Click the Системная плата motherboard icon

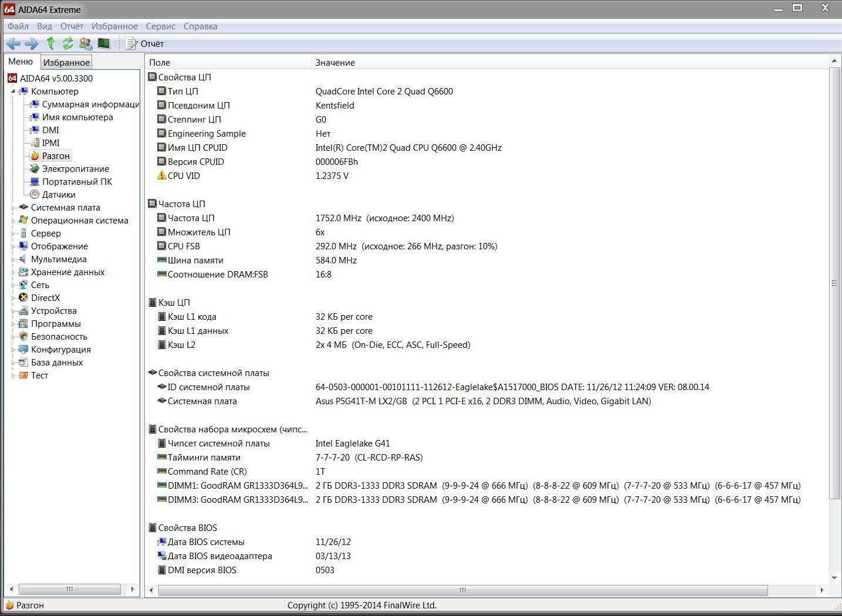click(x=23, y=207)
